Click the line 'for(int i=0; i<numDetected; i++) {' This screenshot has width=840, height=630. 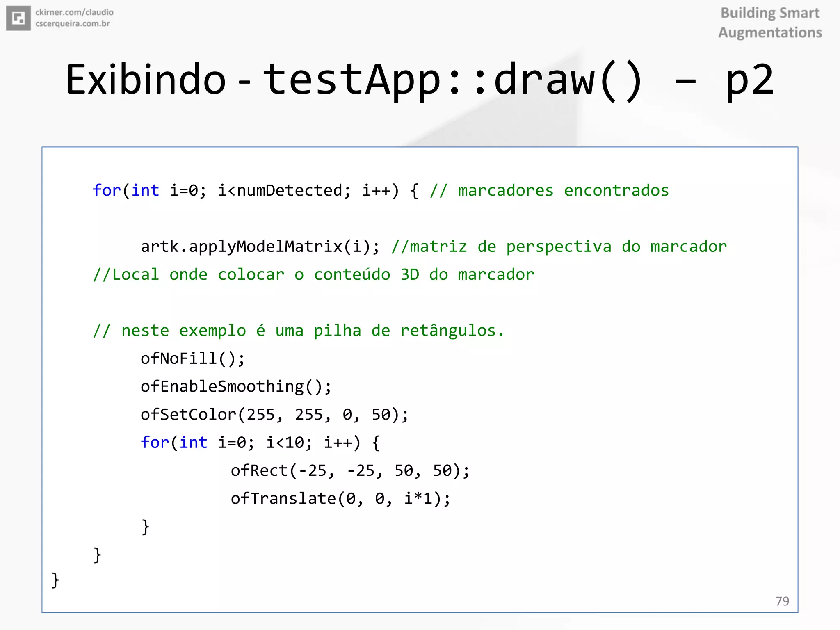point(256,191)
